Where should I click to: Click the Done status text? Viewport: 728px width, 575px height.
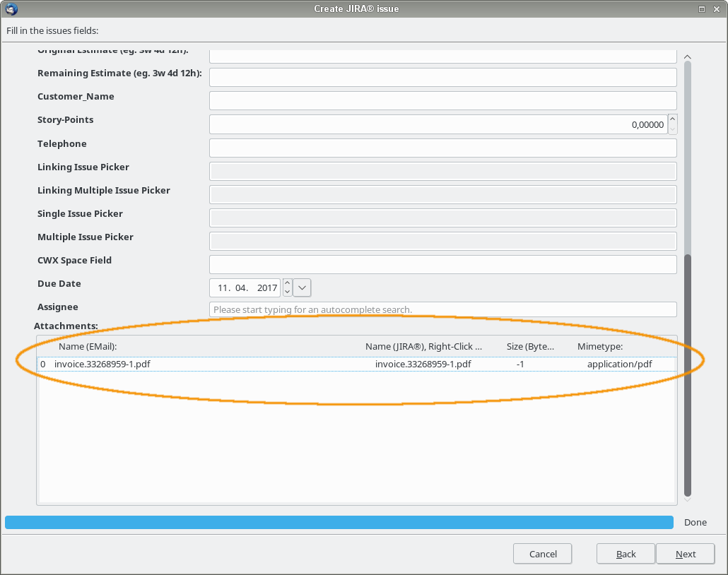(695, 523)
